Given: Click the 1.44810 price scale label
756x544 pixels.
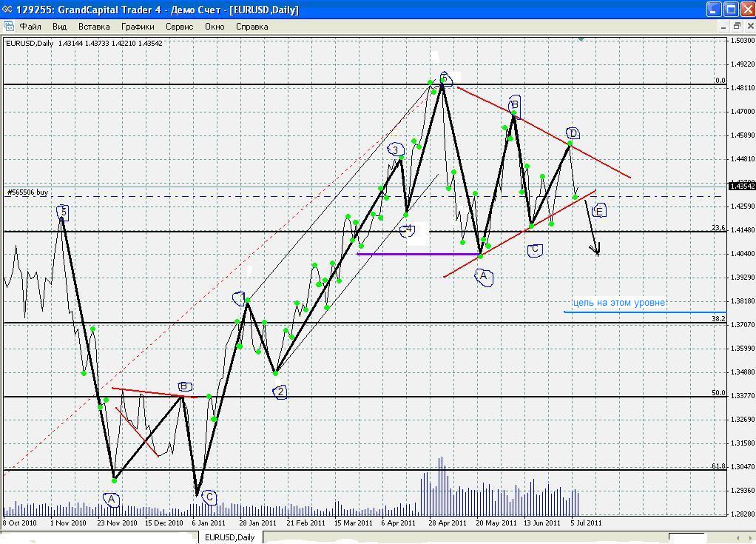Looking at the screenshot, I should click(743, 158).
